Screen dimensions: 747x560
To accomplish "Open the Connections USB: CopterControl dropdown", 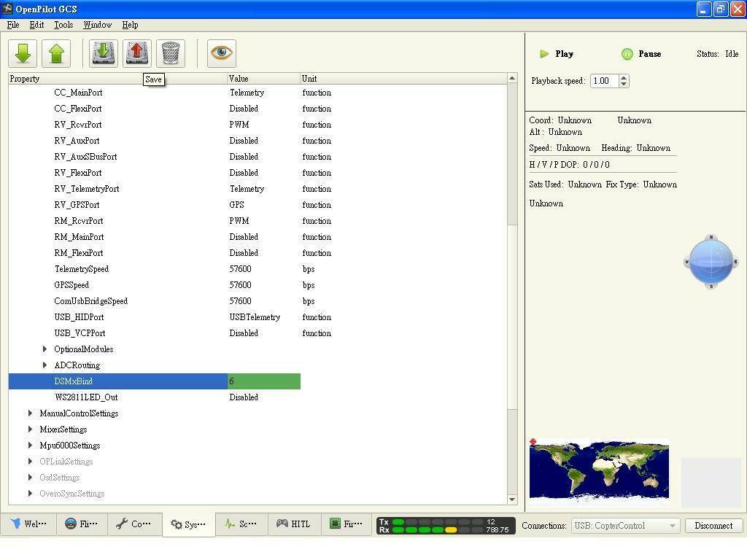I will (625, 526).
